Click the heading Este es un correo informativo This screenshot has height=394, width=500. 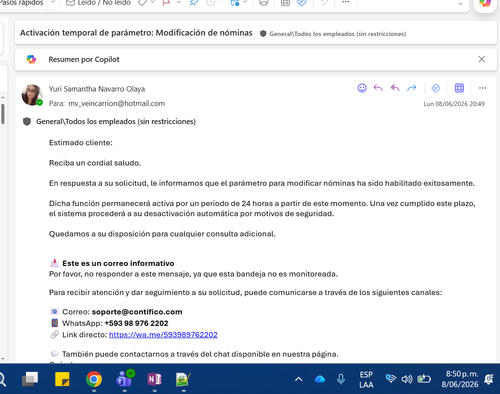(x=118, y=263)
